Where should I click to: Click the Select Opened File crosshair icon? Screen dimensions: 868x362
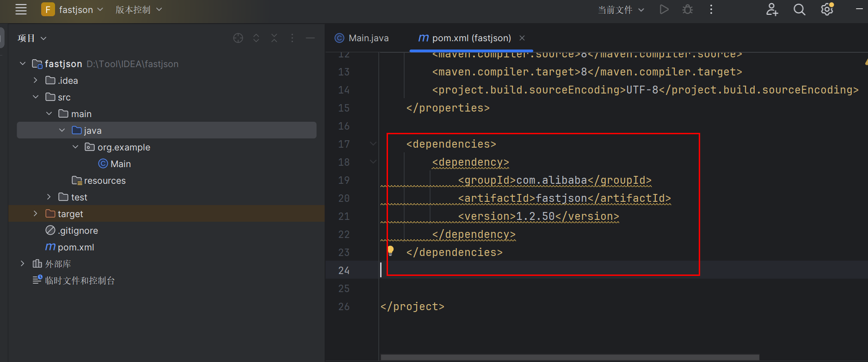(x=238, y=38)
